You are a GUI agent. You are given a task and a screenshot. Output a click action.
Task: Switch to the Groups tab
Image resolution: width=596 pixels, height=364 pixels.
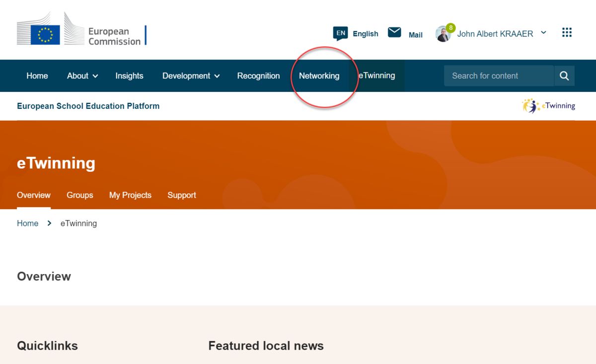point(80,195)
